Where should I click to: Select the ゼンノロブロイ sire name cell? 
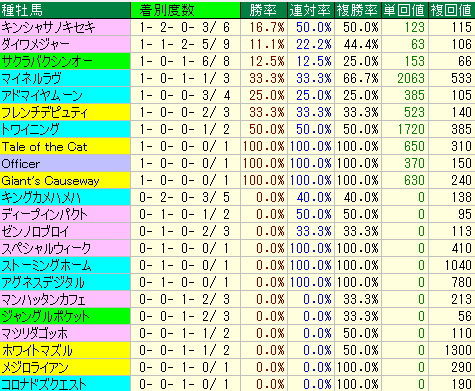(x=65, y=231)
